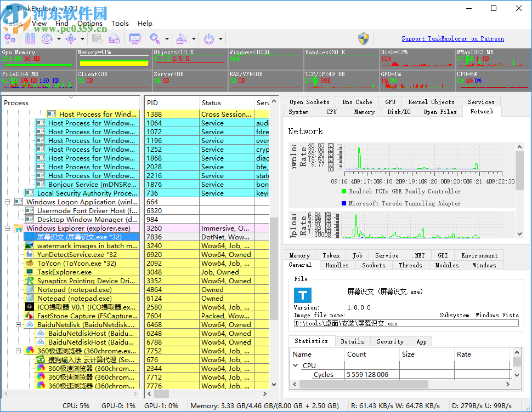This screenshot has height=412, width=532.
Task: Switch to the Threads tab
Action: (410, 265)
